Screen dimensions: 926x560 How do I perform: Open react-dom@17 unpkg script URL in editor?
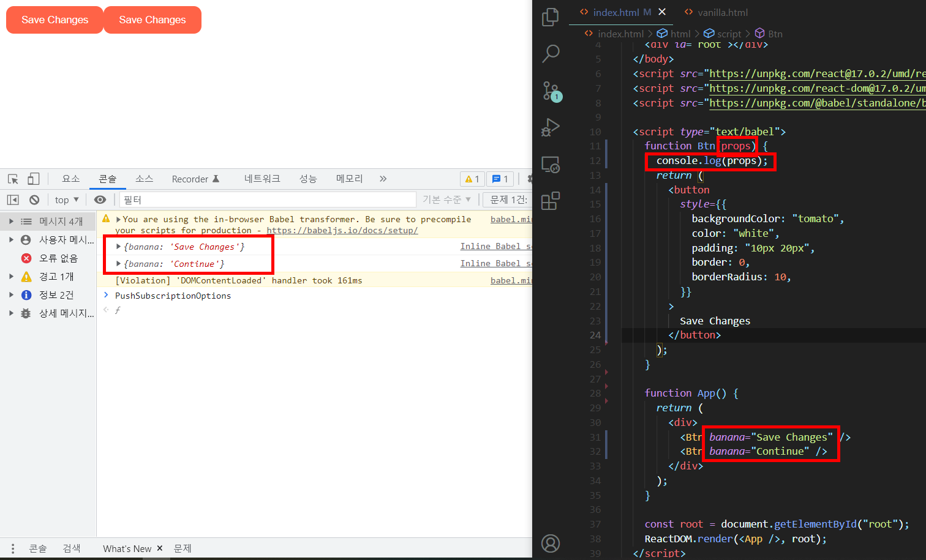[x=817, y=88]
